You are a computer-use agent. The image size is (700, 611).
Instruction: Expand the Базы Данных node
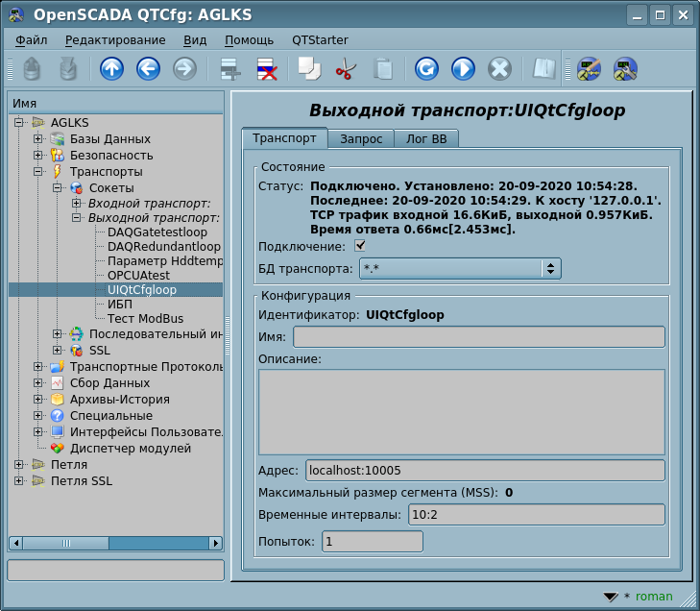38,139
